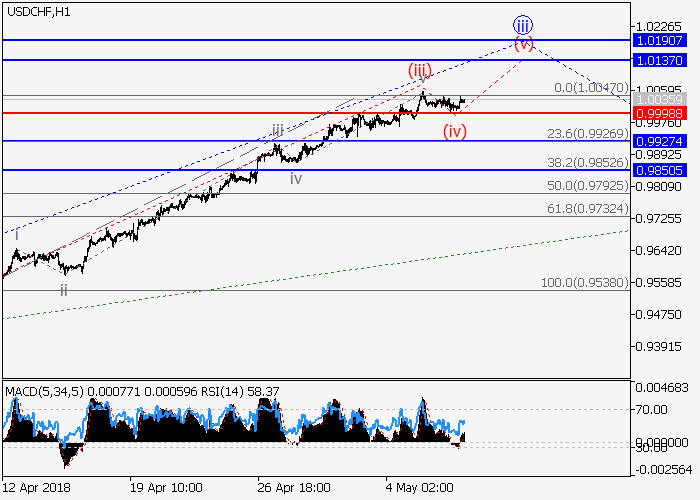Select the red (iii) wave label

pos(419,71)
